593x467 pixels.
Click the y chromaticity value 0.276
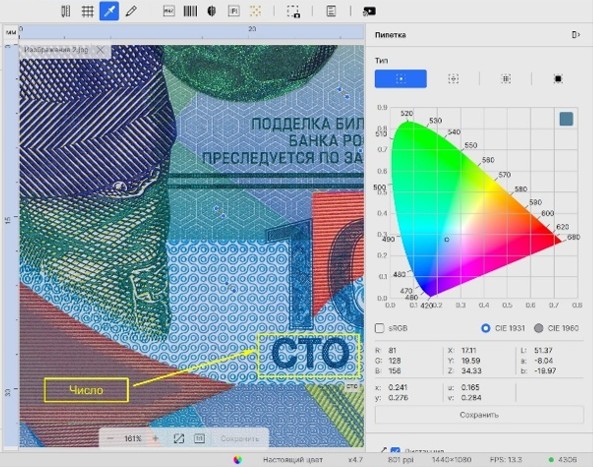398,398
